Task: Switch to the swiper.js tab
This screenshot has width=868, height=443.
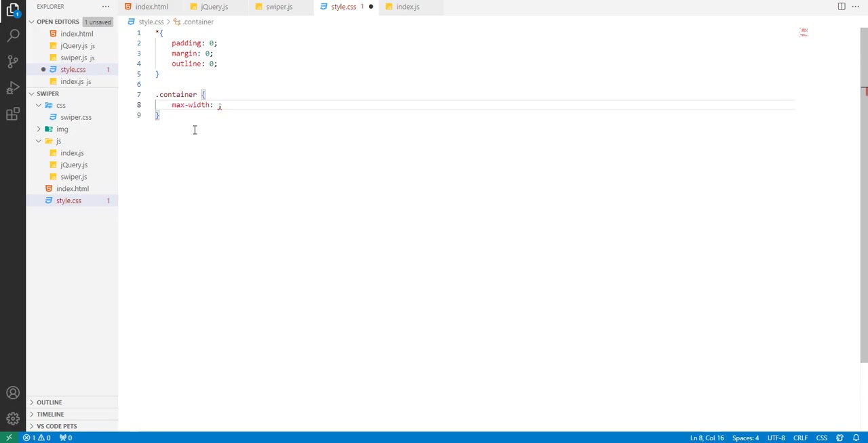Action: 279,7
